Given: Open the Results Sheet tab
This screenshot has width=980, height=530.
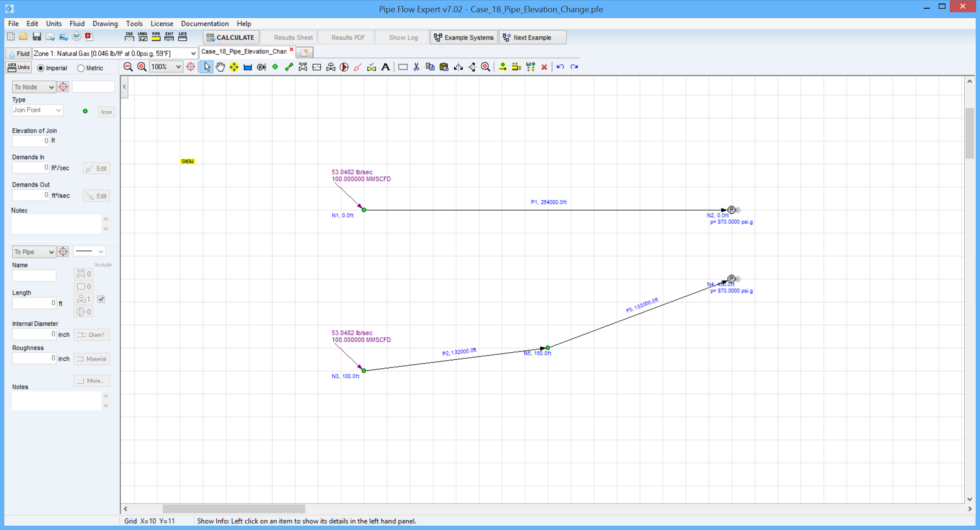Looking at the screenshot, I should [x=292, y=37].
